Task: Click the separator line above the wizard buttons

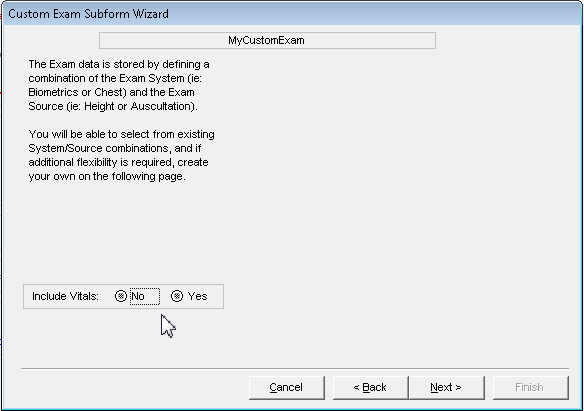Action: click(x=295, y=369)
